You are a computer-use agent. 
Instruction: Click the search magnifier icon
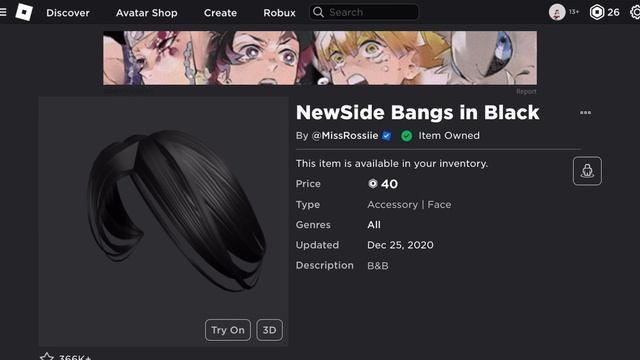point(318,12)
